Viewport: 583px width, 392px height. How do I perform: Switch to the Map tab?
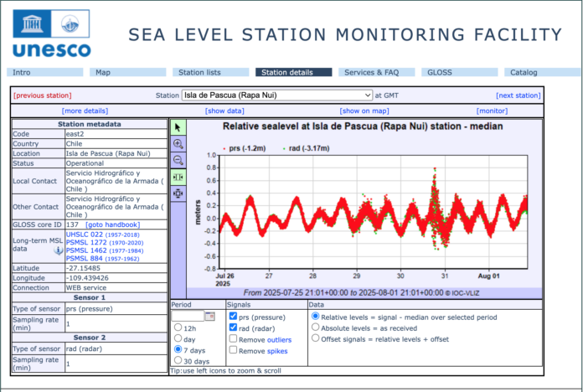(x=102, y=73)
